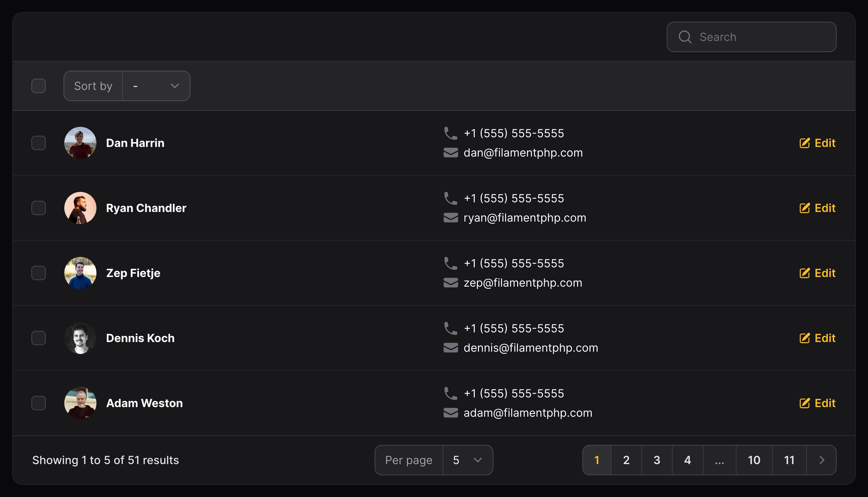The width and height of the screenshot is (868, 497).
Task: Jump to page 11 of results
Action: pyautogui.click(x=789, y=460)
